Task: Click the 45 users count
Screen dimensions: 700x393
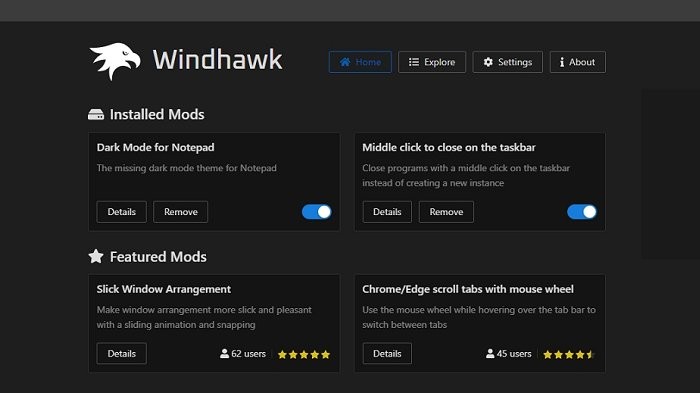Action: pos(514,354)
